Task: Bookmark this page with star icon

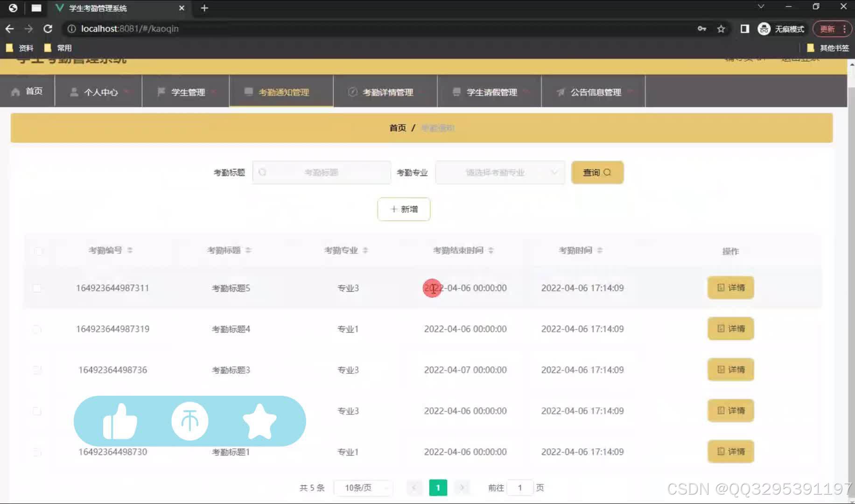Action: (721, 29)
